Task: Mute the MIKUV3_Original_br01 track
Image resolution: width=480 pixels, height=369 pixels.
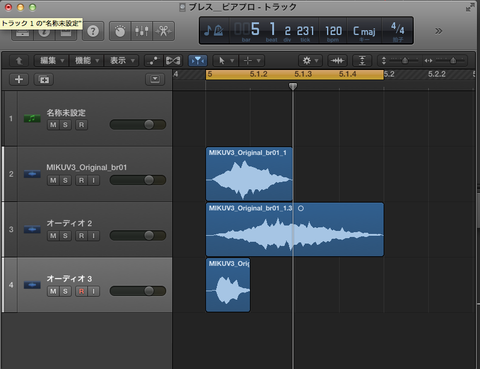Action: (53, 180)
